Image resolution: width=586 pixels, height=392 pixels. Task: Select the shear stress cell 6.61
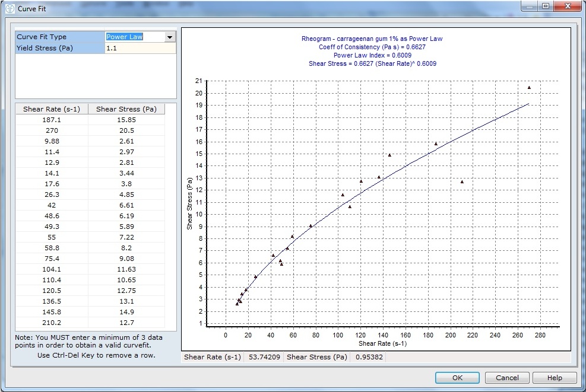126,205
